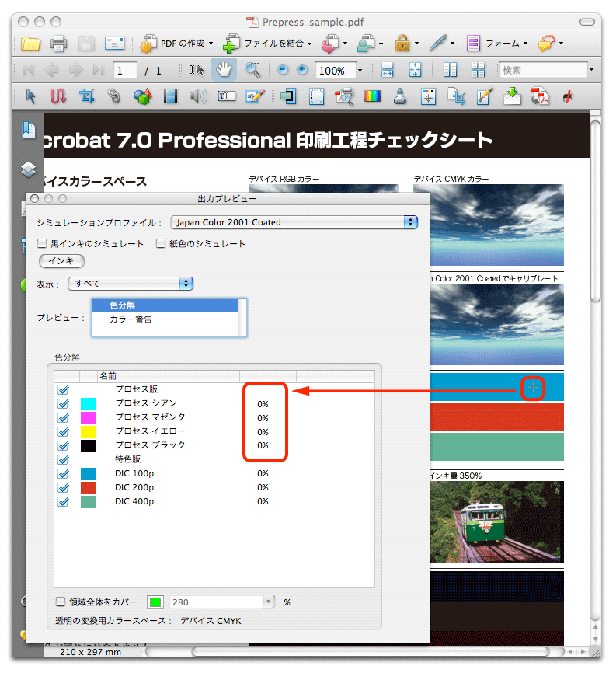
Task: Zoom out with the minus button
Action: (x=282, y=69)
